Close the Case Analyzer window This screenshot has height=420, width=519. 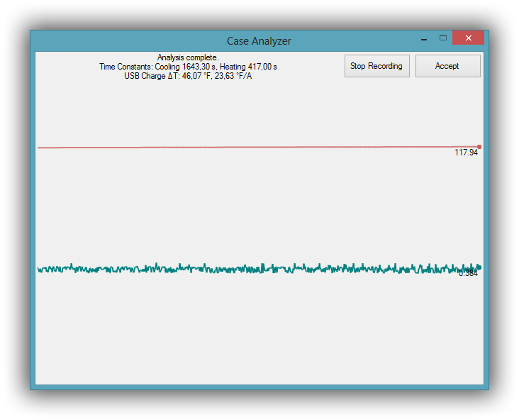(468, 38)
